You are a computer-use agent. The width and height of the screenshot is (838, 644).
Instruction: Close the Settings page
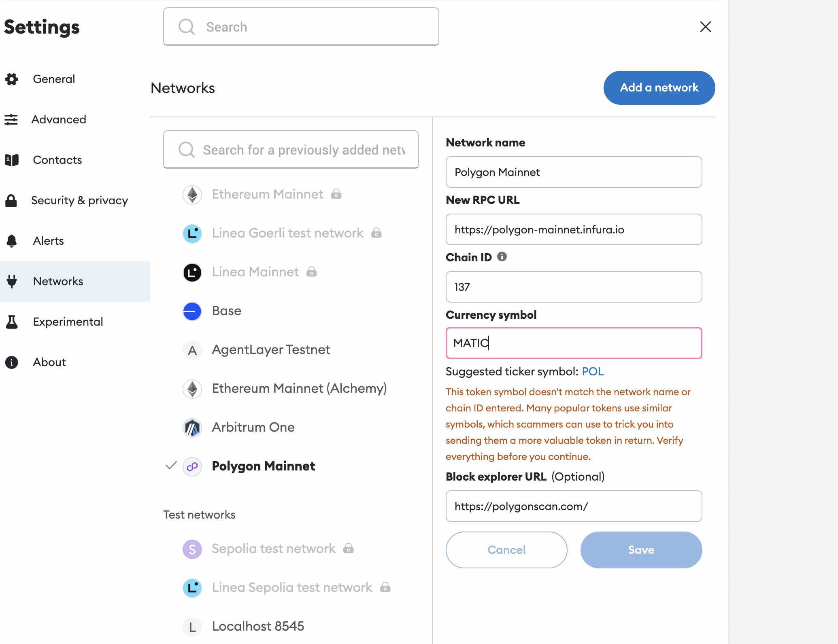pyautogui.click(x=705, y=27)
